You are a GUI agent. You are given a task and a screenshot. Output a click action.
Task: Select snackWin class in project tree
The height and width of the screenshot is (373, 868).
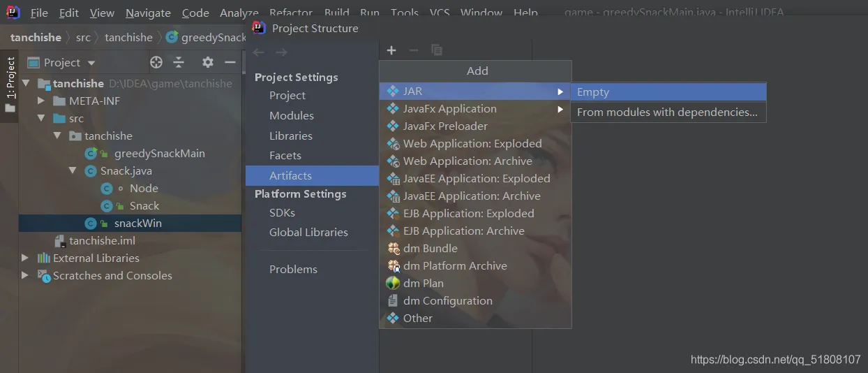click(x=137, y=224)
